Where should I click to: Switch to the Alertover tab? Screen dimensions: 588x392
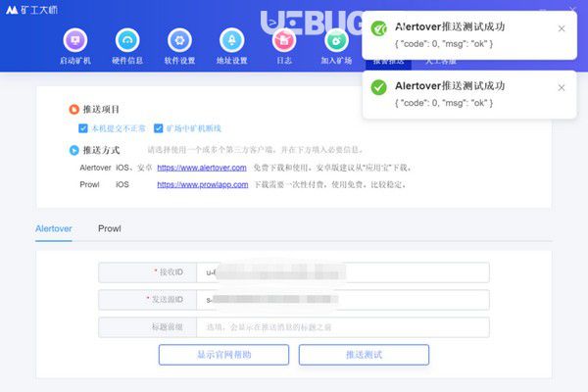[54, 228]
